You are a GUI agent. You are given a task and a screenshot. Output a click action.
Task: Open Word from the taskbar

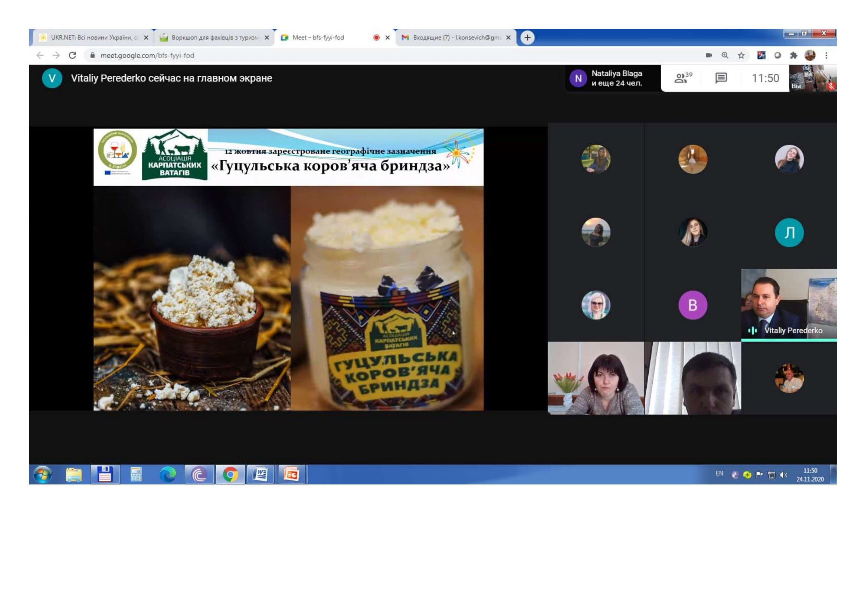[x=261, y=474]
